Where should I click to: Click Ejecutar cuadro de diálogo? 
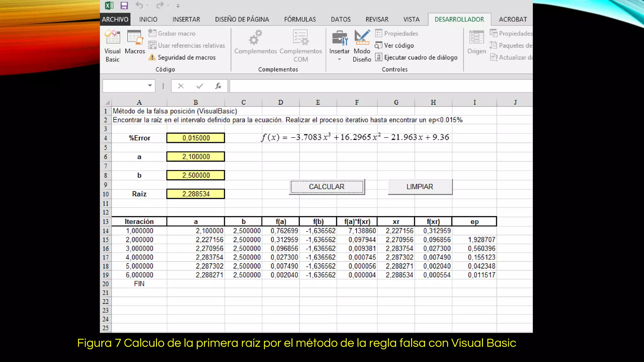[x=416, y=57]
